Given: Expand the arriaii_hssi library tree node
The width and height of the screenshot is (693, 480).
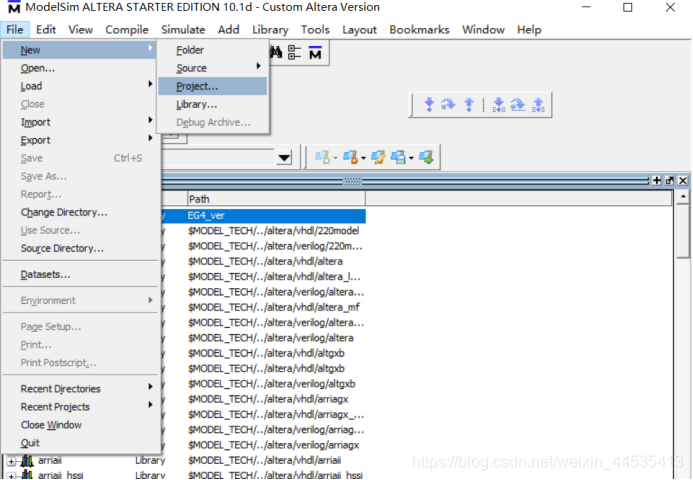Looking at the screenshot, I should coord(11,476).
